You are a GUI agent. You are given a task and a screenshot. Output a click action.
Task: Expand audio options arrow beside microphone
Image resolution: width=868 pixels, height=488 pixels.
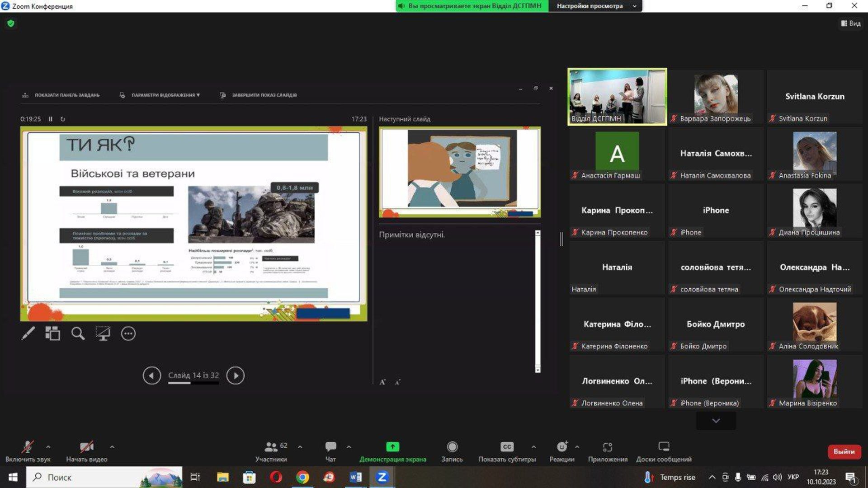48,447
